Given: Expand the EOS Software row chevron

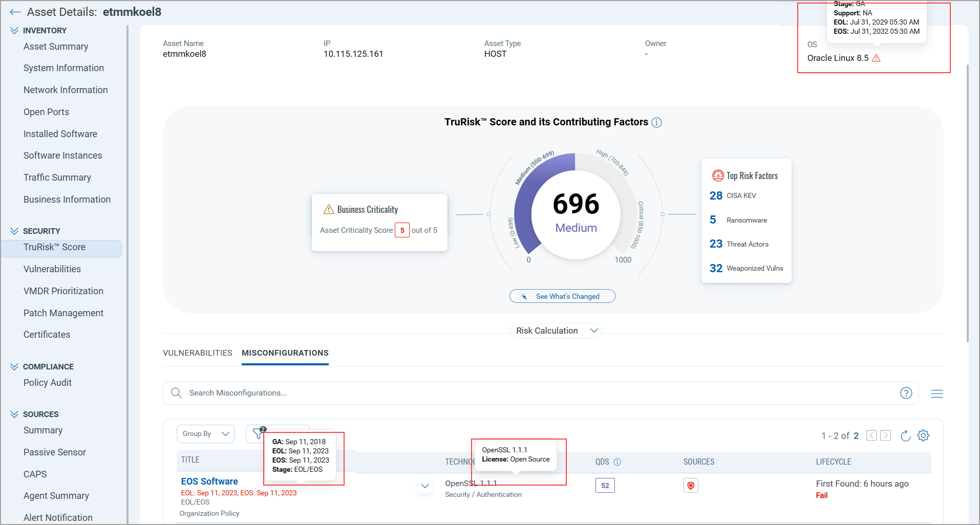Looking at the screenshot, I should click(424, 487).
